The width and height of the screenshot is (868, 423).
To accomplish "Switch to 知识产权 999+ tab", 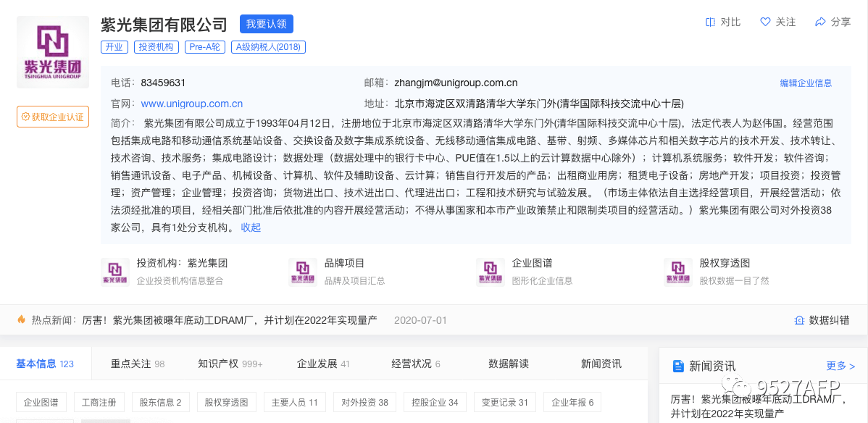I will [230, 364].
